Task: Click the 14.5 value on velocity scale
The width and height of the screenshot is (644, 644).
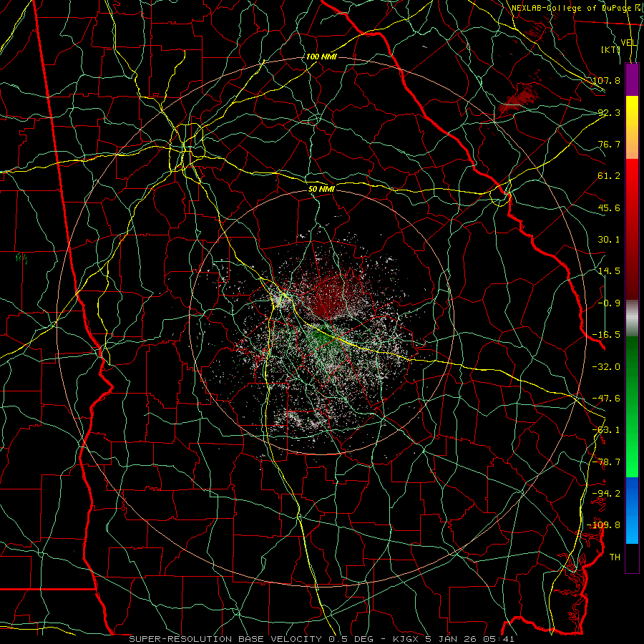Action: click(x=609, y=271)
